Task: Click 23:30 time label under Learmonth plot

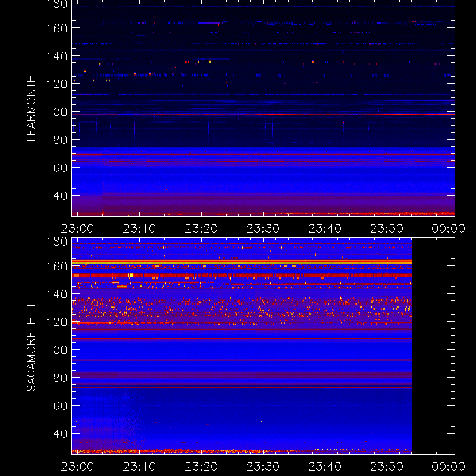Action: pos(263,228)
